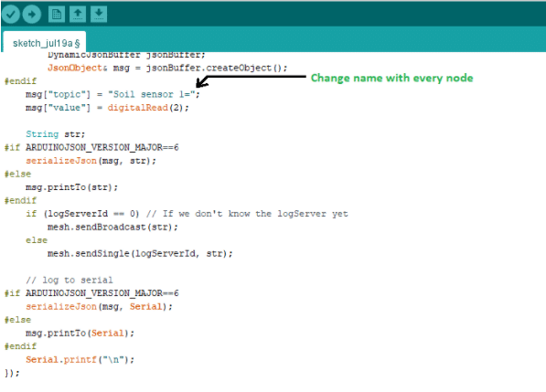This screenshot has width=546, height=392.
Task: Click on the mesh.sendSingle(logServerId, str) line
Action: click(x=140, y=253)
